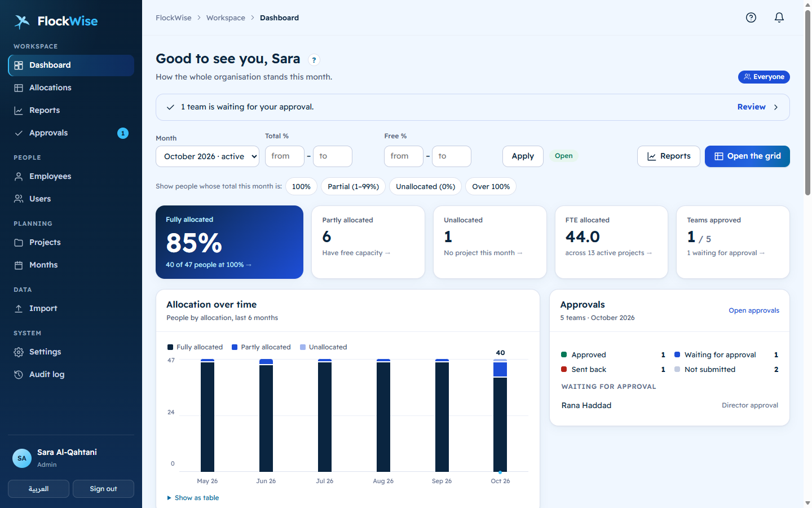Open Reports in the sidebar
812x508 pixels.
tap(71, 111)
